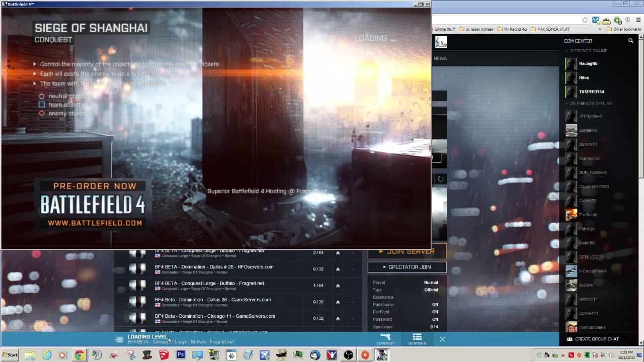Open Photoshop from the taskbar
The image size is (644, 362).
[x=181, y=355]
